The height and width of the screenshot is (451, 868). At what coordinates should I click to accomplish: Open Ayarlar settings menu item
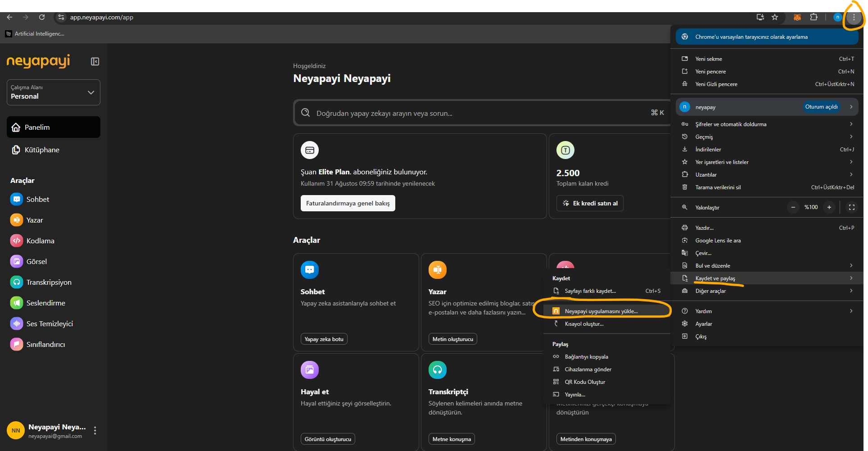[767, 323]
